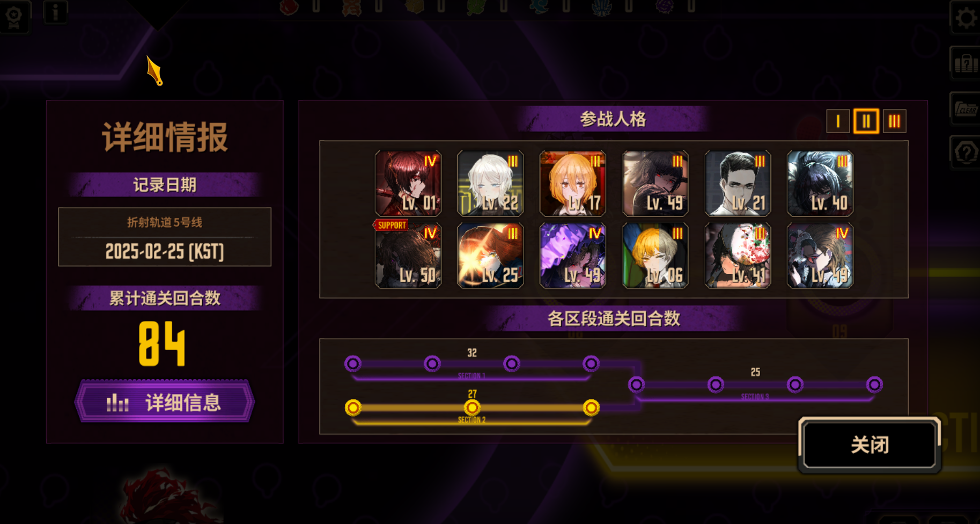Click the medal badge icon top left
980x524 pixels.
point(14,16)
